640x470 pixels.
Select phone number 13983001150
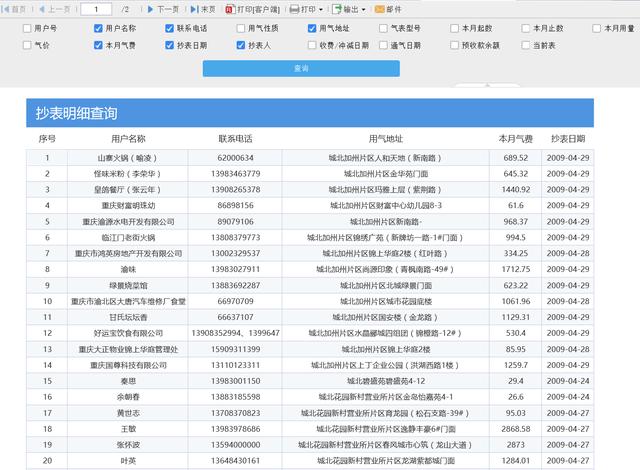(x=236, y=381)
